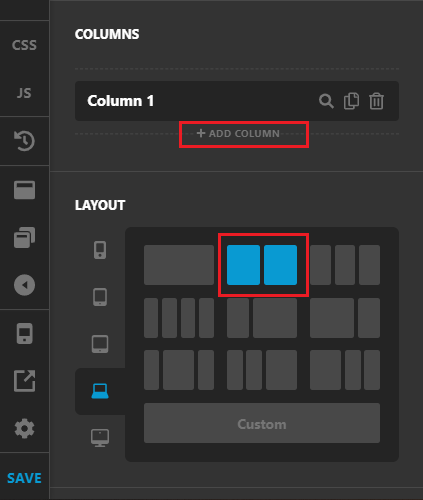Open the responsive device preview sidebar icon
This screenshot has height=500, width=423.
(x=24, y=333)
